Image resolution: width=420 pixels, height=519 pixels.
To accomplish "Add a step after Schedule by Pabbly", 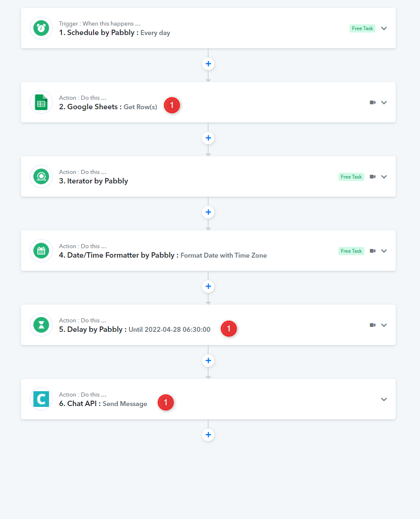I will [208, 64].
